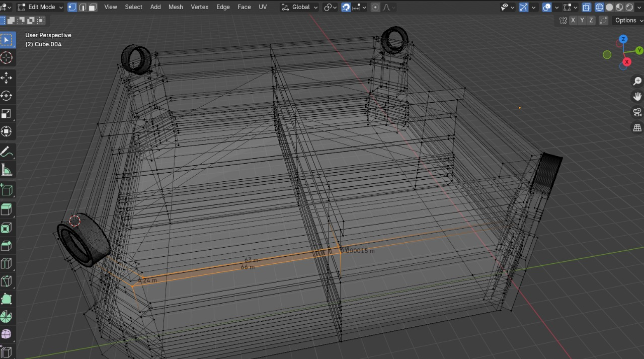Open the Mesh menu
The width and height of the screenshot is (644, 359).
click(x=176, y=7)
